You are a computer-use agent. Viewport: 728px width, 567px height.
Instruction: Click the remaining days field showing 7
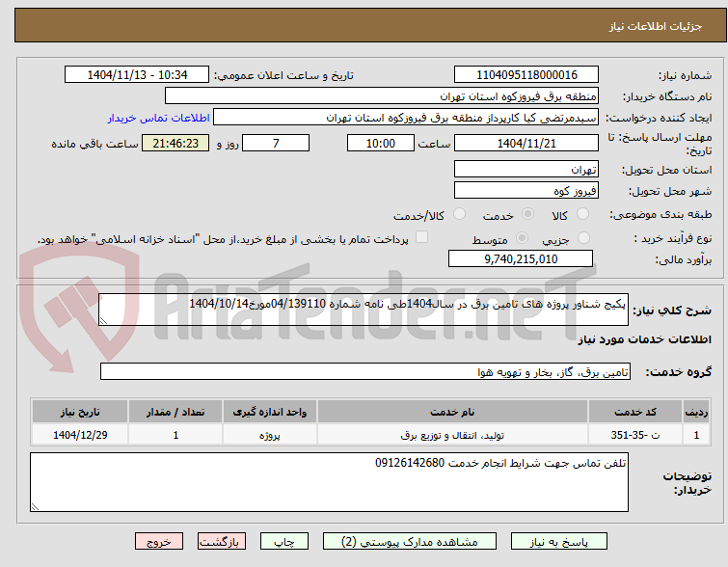pos(276,143)
